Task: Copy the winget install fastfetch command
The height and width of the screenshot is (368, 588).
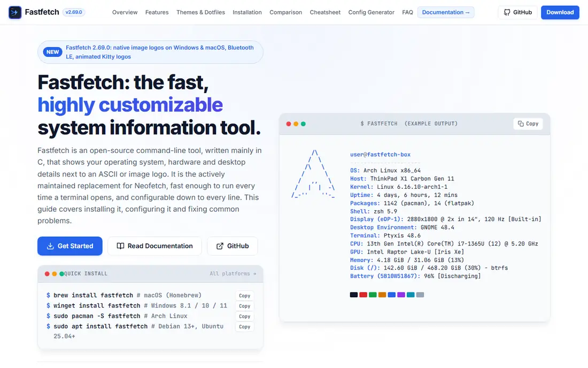Action: [244, 306]
